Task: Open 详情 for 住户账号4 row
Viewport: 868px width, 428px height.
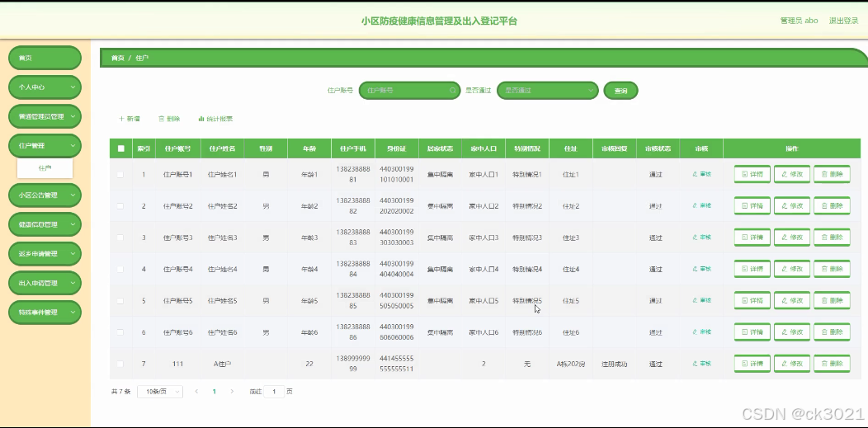Action: tap(752, 269)
